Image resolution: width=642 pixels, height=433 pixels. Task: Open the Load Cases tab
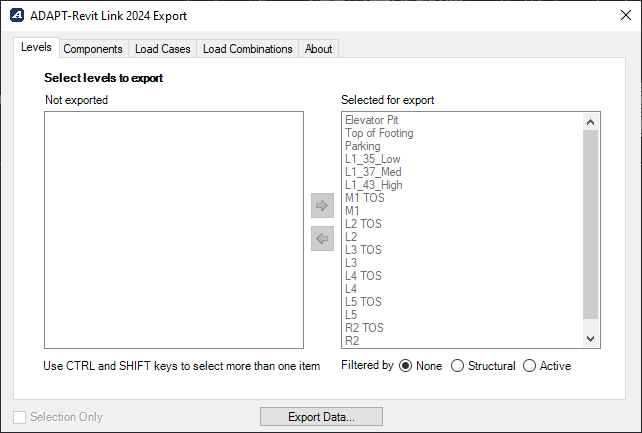pyautogui.click(x=162, y=49)
